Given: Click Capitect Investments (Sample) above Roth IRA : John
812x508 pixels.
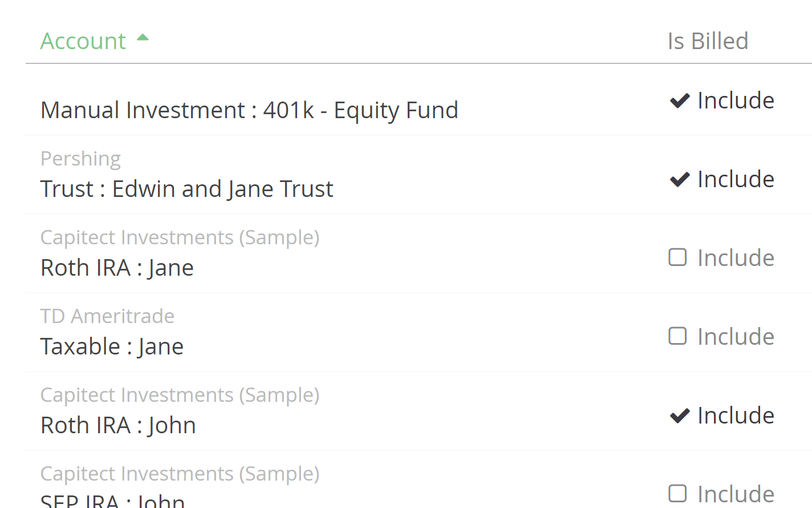Looking at the screenshot, I should click(x=180, y=395).
